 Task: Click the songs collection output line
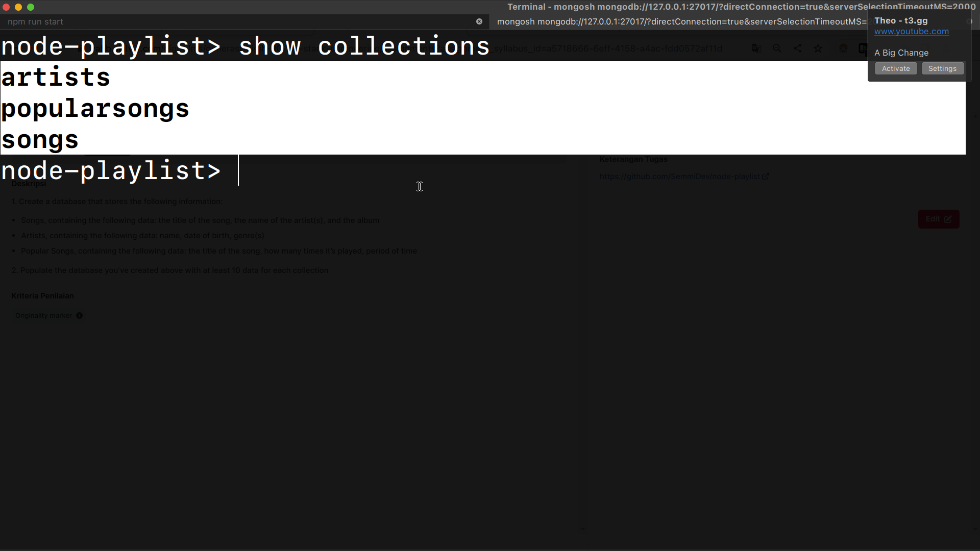[x=40, y=140]
